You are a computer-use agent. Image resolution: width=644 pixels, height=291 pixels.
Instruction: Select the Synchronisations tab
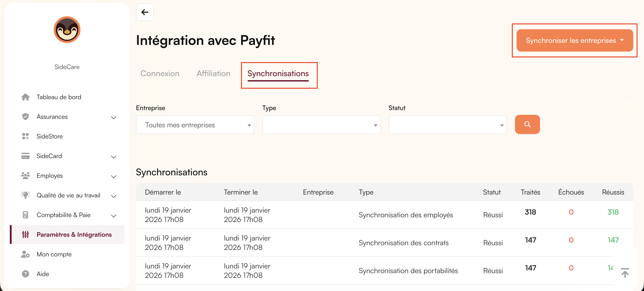tap(278, 74)
